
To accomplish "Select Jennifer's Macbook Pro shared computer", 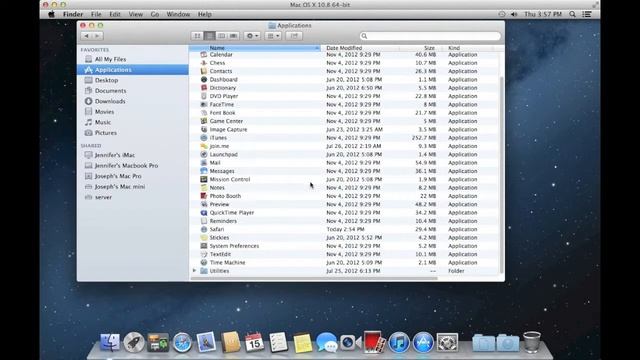I will point(133,166).
